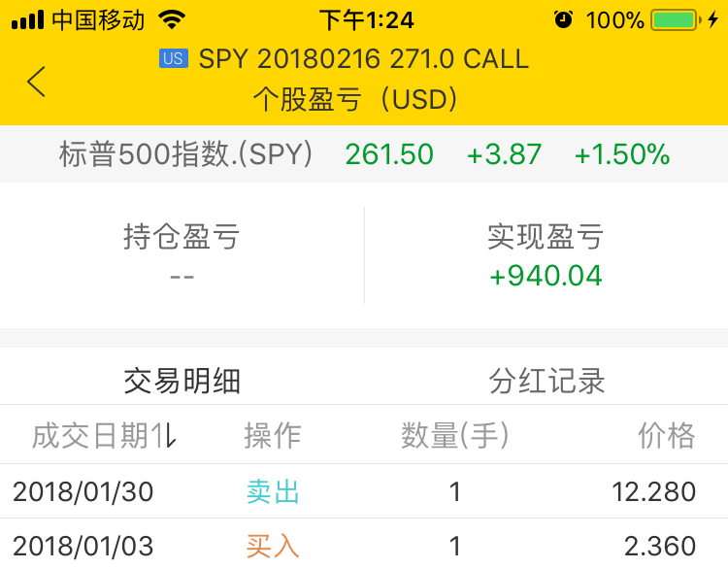Tap the 价格 column header
Screen dimensions: 728x569
666,435
